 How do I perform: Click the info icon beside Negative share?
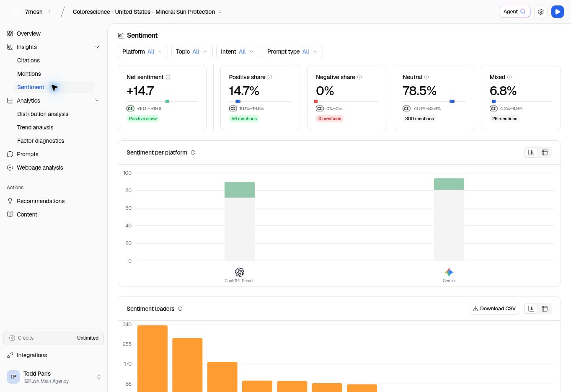[359, 77]
